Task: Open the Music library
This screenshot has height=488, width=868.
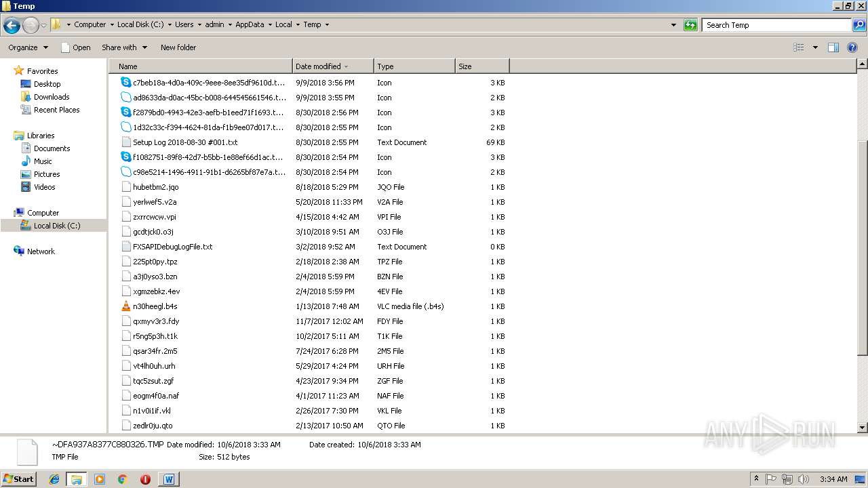Action: point(43,161)
